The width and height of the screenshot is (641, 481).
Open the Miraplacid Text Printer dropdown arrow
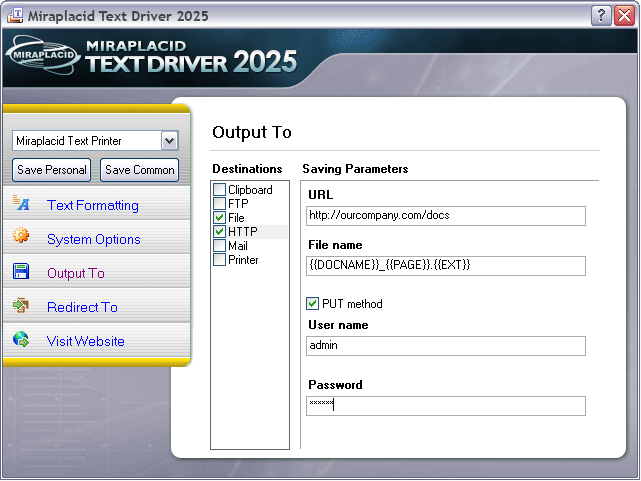(170, 141)
